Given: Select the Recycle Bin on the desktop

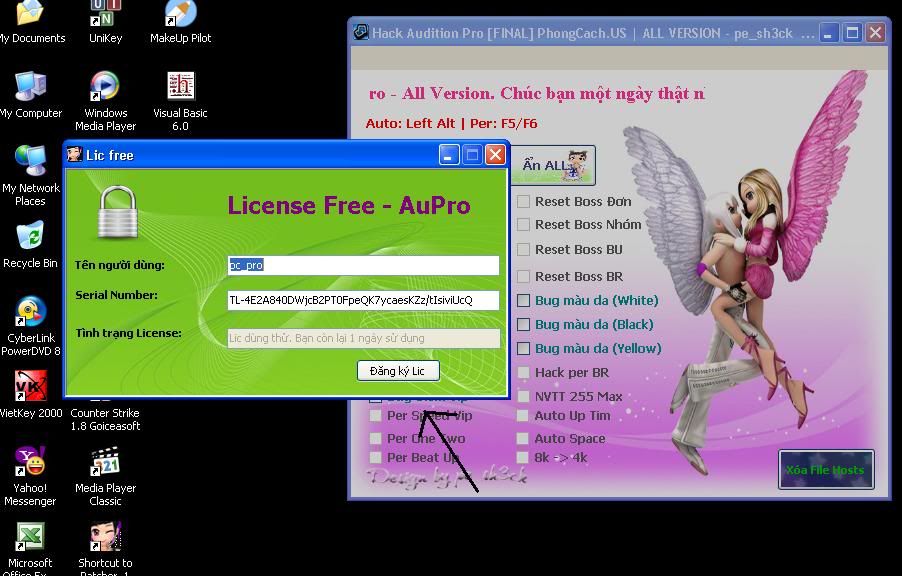Looking at the screenshot, I should 30,236.
